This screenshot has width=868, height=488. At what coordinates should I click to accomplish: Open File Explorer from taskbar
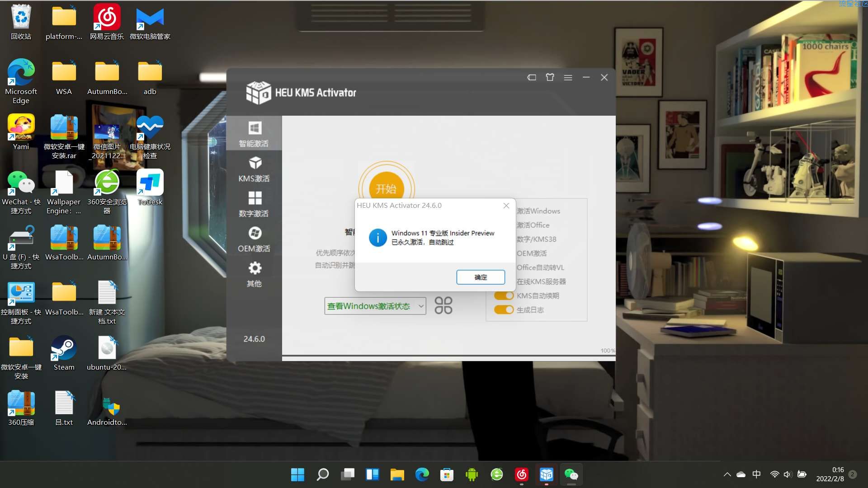(x=397, y=474)
